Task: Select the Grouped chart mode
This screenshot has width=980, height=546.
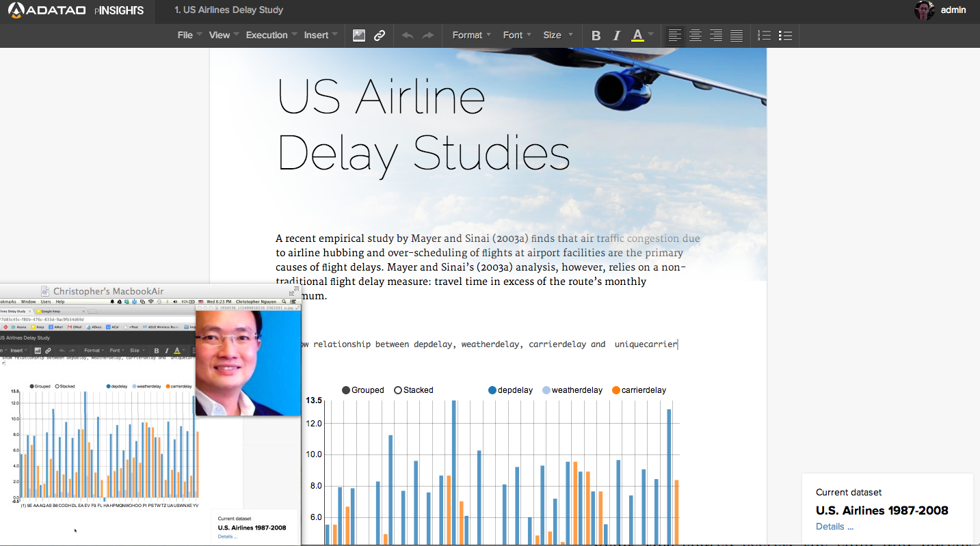Action: [x=362, y=390]
